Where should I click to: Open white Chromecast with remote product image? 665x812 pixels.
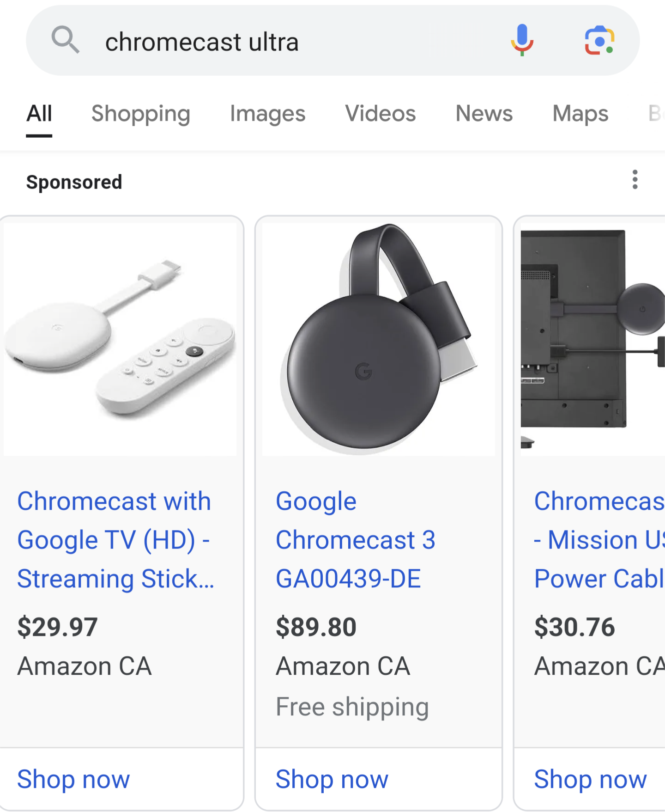pos(120,340)
